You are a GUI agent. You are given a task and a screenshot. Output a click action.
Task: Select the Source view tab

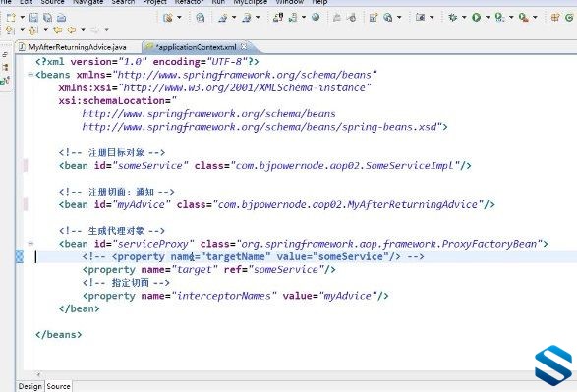(x=58, y=386)
